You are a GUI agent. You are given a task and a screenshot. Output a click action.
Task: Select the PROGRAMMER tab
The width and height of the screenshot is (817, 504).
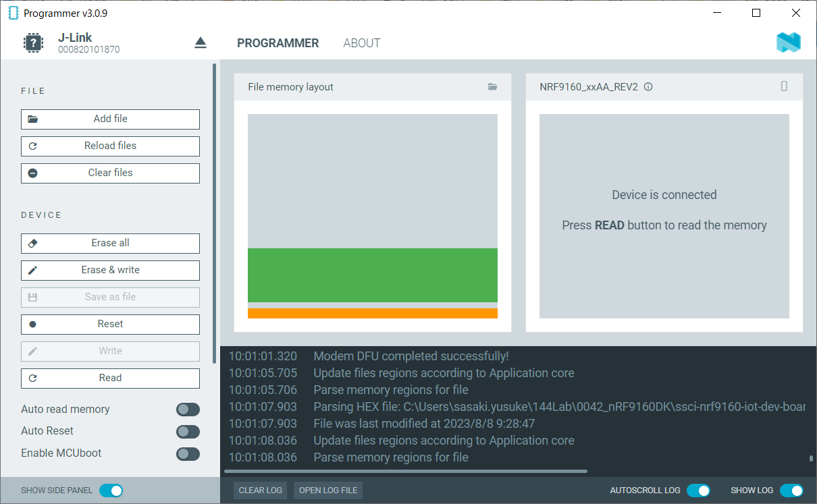[x=278, y=43]
